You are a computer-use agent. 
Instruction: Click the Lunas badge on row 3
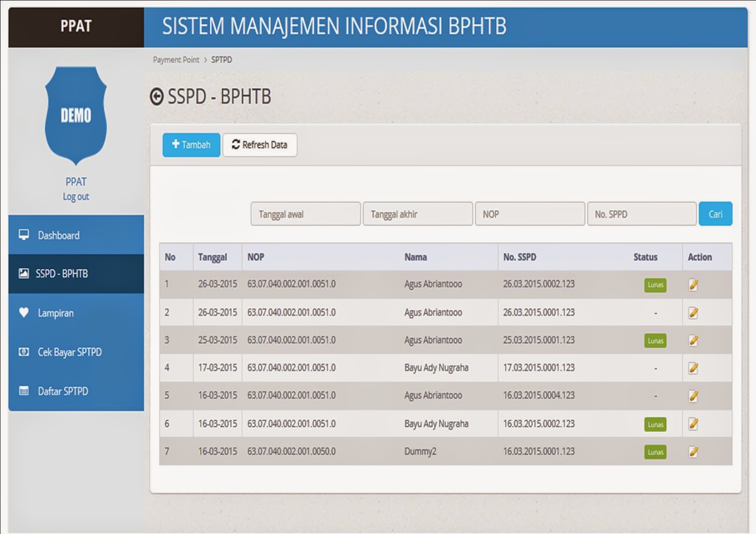pyautogui.click(x=655, y=339)
